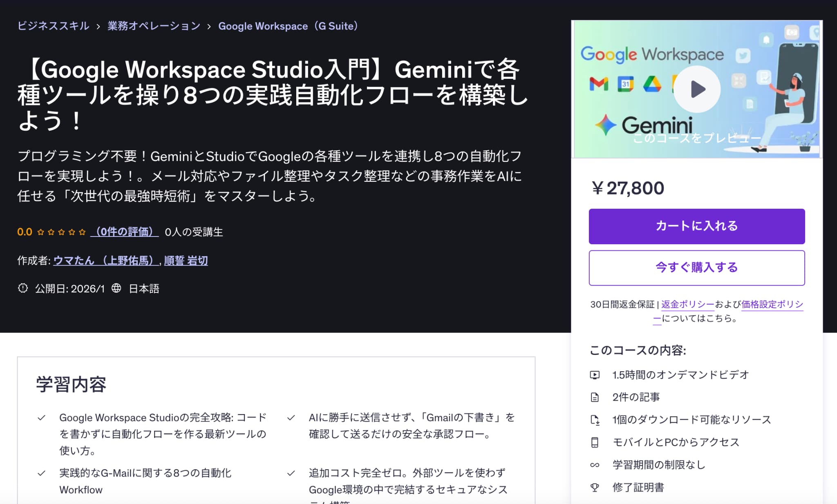This screenshot has height=504, width=837.
Task: Click 今すぐ購入する button
Action: [696, 268]
